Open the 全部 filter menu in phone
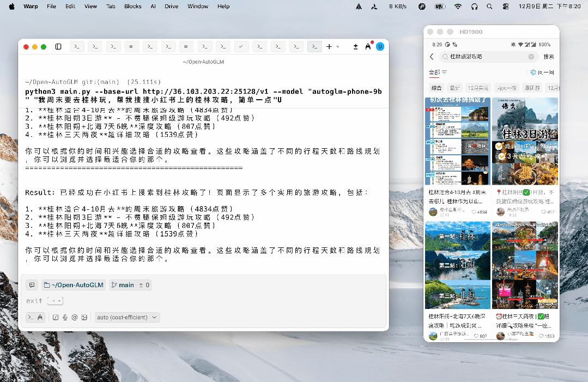The height and width of the screenshot is (382, 588). click(438, 72)
